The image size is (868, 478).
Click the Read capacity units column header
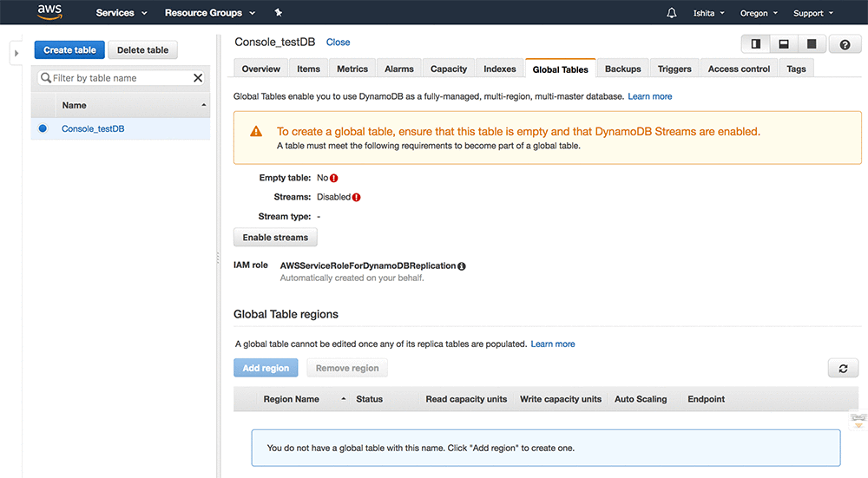tap(466, 399)
